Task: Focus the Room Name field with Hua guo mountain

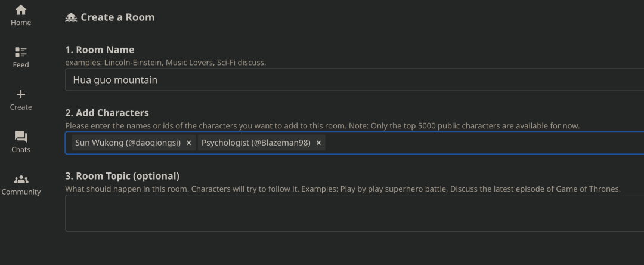Action: point(354,80)
